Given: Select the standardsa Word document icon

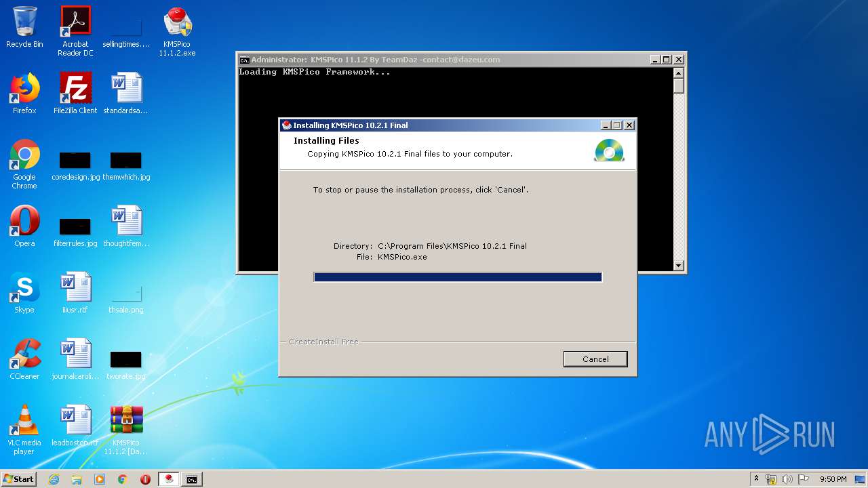Looking at the screenshot, I should 126,94.
